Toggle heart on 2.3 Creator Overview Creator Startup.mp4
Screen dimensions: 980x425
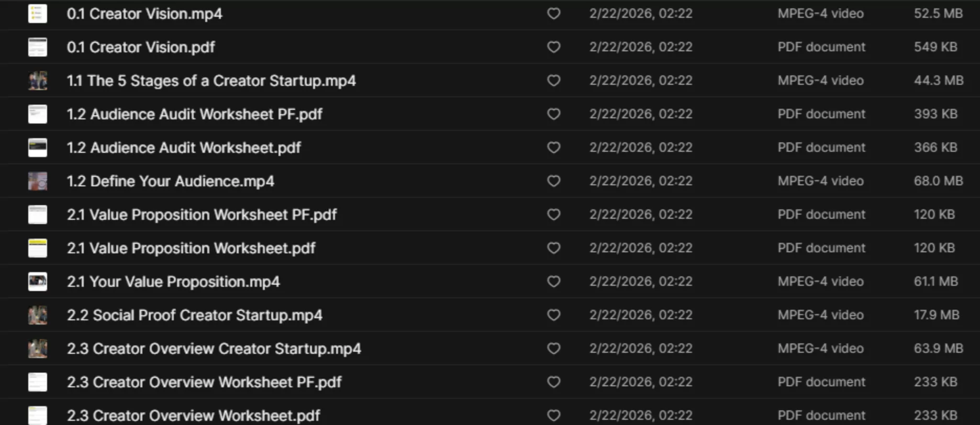[x=553, y=349]
